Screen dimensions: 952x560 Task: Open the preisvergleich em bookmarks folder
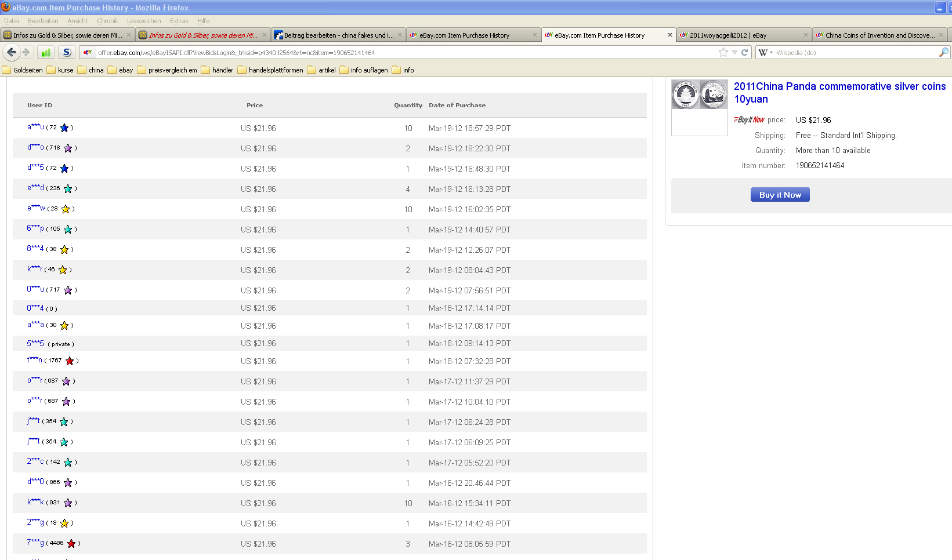[167, 70]
